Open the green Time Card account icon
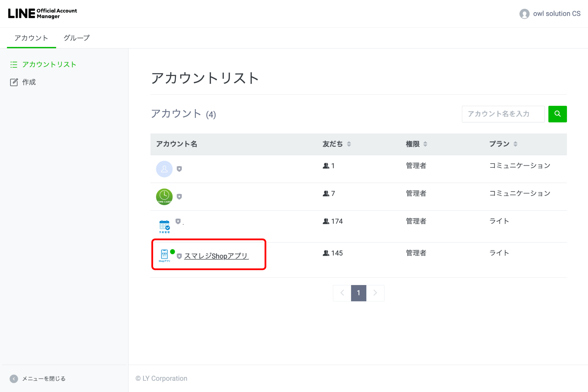Image resolution: width=588 pixels, height=392 pixels. tap(164, 196)
